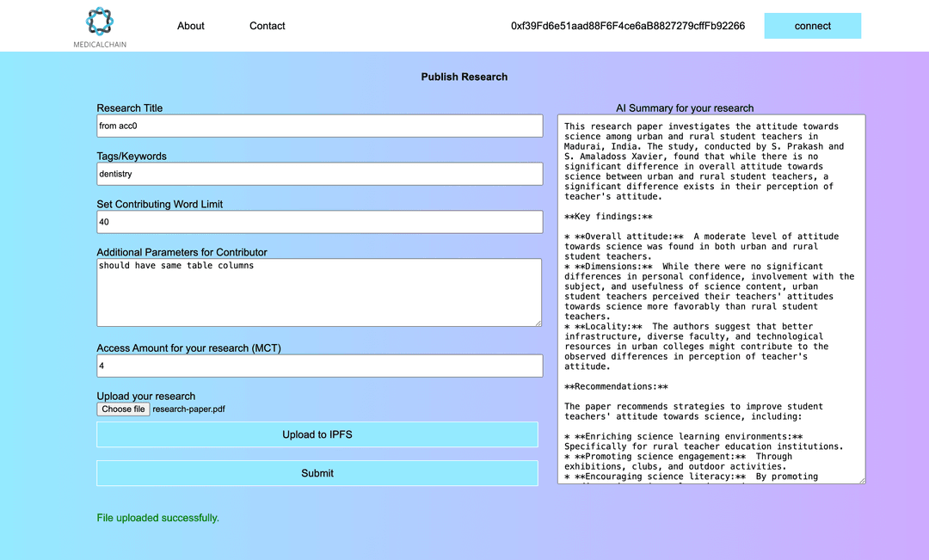The width and height of the screenshot is (929, 560).
Task: Click the "Research Title" label
Action: pyautogui.click(x=130, y=108)
